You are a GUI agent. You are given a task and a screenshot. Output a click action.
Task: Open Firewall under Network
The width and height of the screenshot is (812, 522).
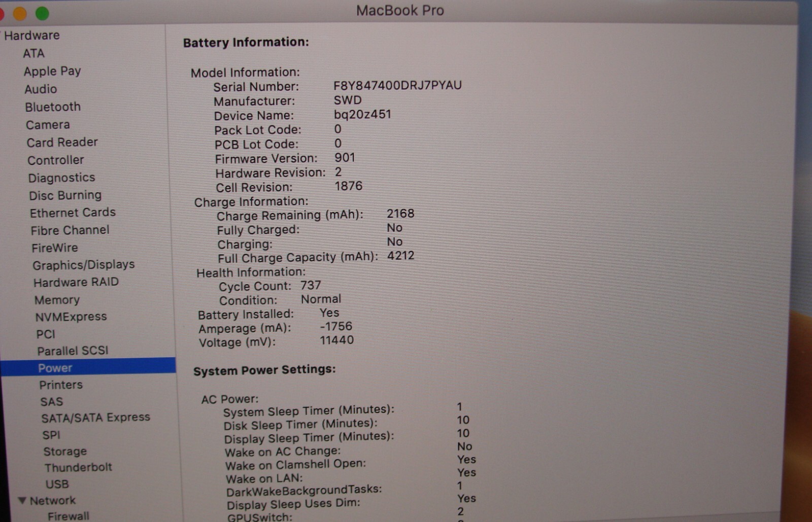tap(69, 516)
